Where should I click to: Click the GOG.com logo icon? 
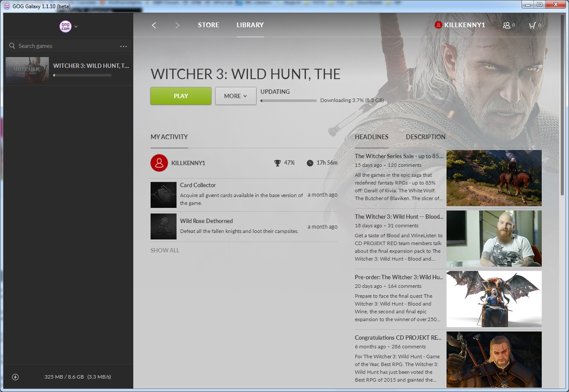click(x=65, y=26)
